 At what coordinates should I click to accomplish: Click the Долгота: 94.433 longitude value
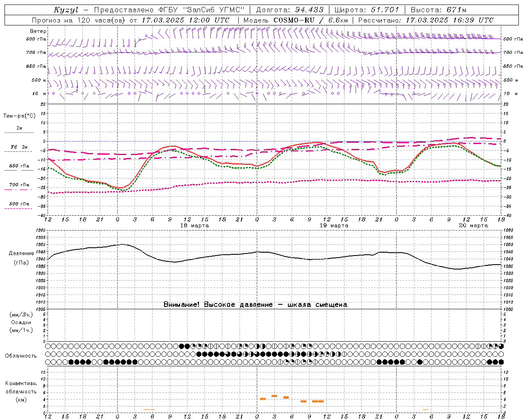click(290, 10)
